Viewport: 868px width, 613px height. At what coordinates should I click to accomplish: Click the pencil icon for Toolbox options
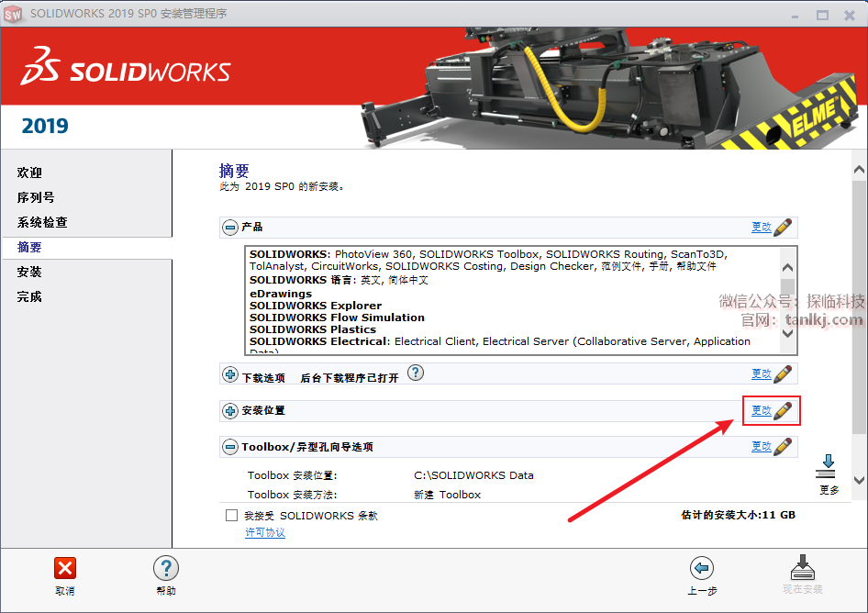[783, 447]
